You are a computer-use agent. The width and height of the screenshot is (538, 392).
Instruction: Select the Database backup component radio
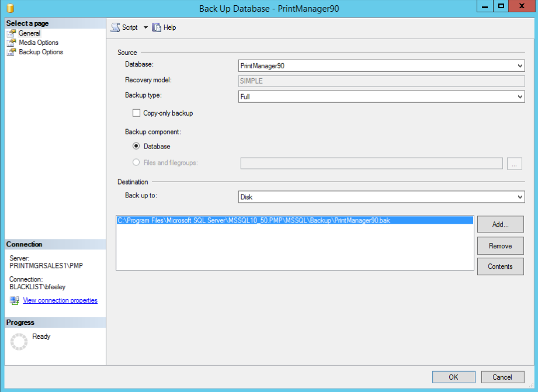[x=136, y=146]
